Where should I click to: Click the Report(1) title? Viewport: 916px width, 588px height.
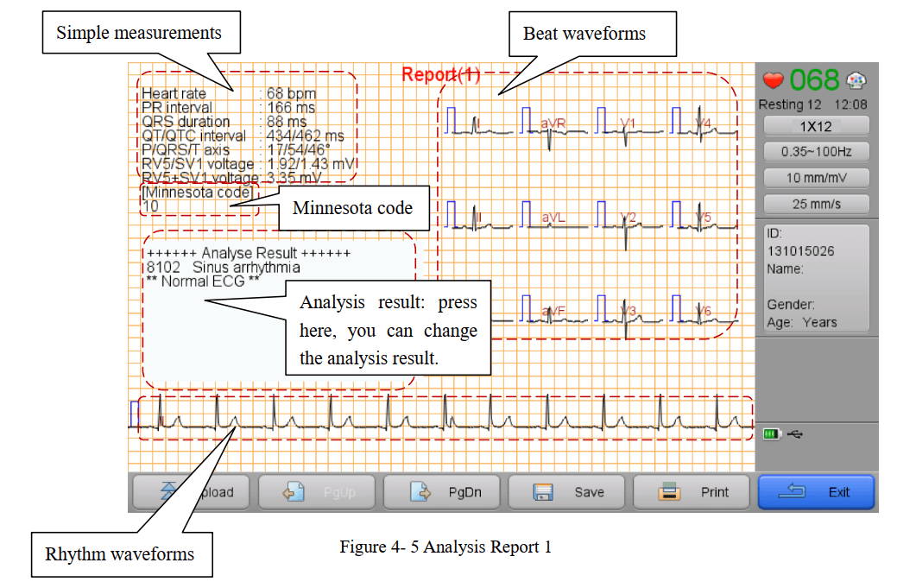pyautogui.click(x=441, y=74)
